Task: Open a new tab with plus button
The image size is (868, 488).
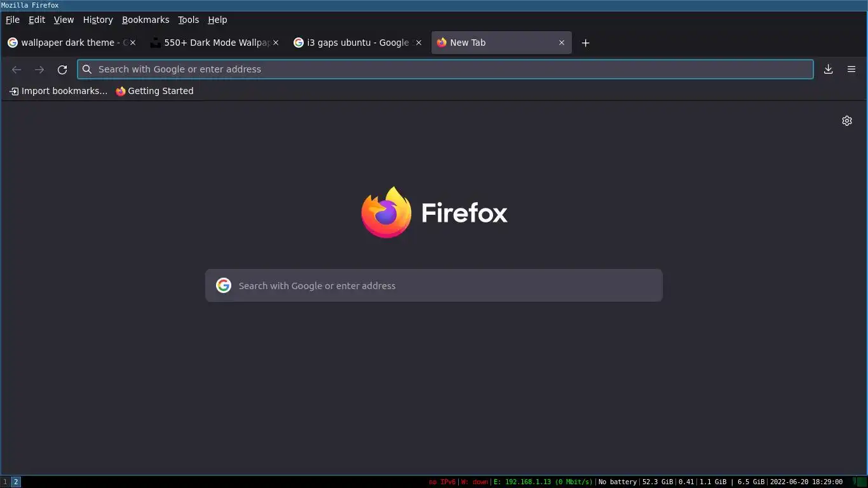Action: [x=586, y=43]
